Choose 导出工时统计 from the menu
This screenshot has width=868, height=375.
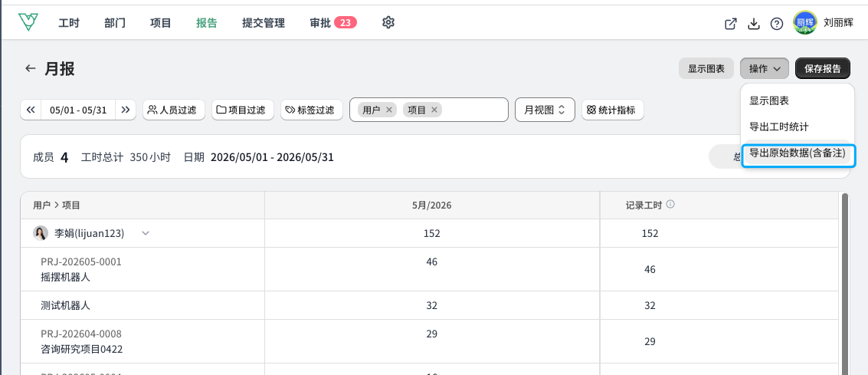[779, 127]
